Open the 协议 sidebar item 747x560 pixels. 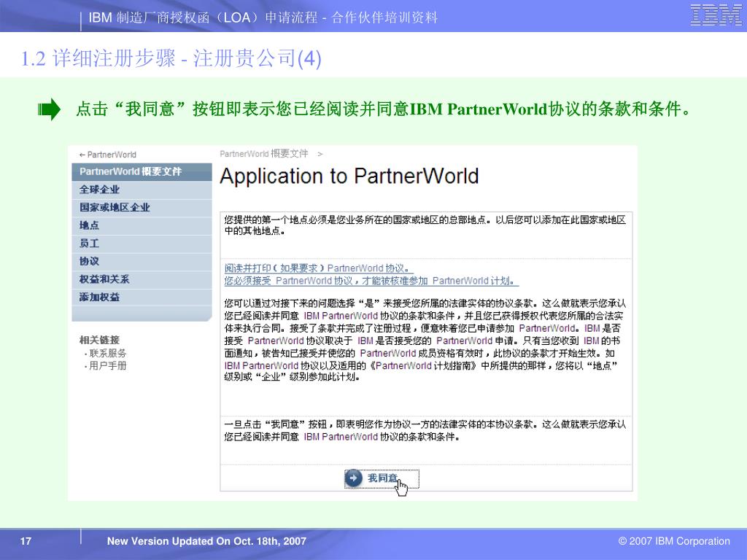(90, 261)
